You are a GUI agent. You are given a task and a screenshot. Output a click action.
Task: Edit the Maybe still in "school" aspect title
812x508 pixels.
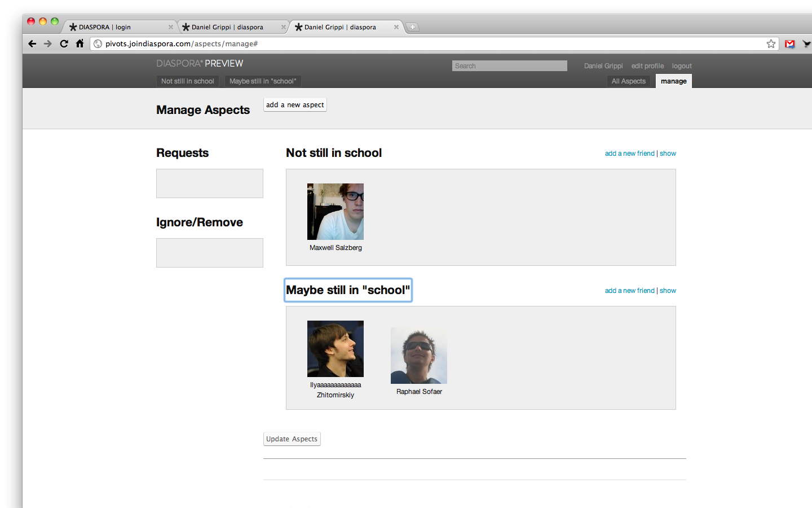[348, 290]
